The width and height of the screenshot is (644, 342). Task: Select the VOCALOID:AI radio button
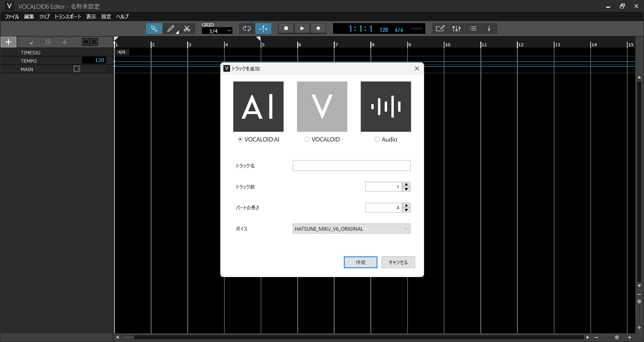tap(240, 139)
